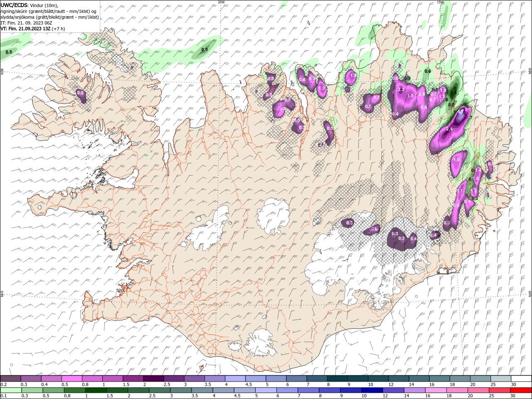Click the 'slydda/snjókoma' legend description line
The image size is (532, 399).
(x=49, y=17)
